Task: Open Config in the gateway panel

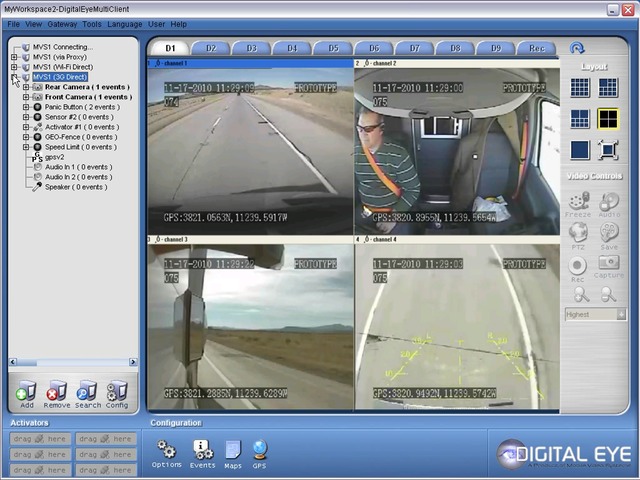Action: click(117, 392)
